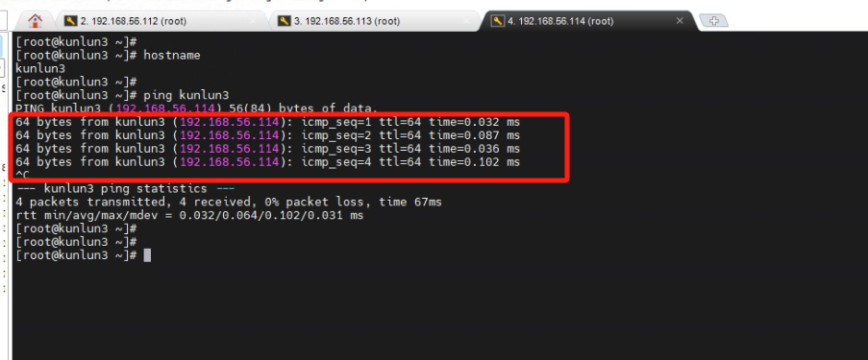The width and height of the screenshot is (868, 360).
Task: Click 'time=0.087 ms' value
Action: pyautogui.click(x=475, y=135)
